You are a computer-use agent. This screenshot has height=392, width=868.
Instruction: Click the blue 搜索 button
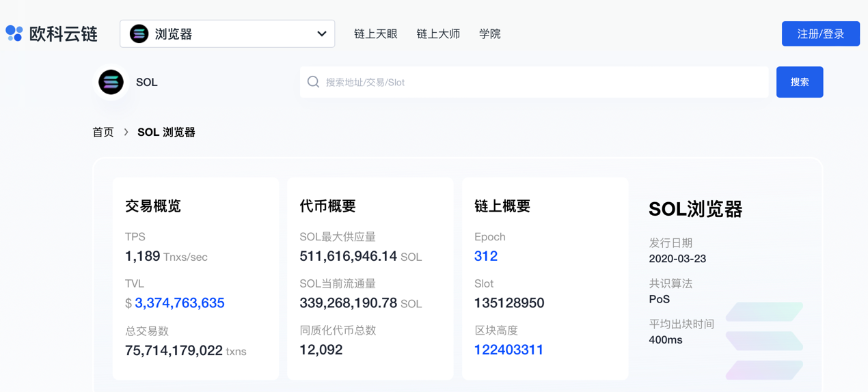pos(800,82)
